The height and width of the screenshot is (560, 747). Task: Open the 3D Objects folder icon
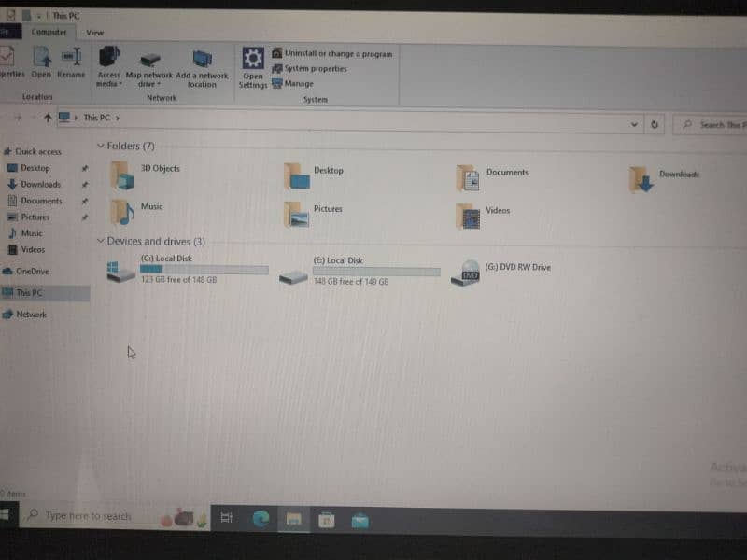pos(122,175)
